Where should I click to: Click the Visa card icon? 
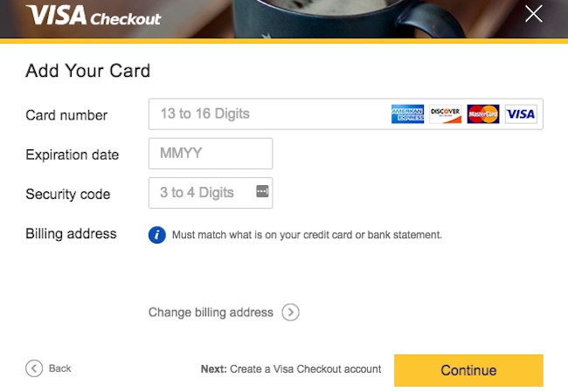521,114
